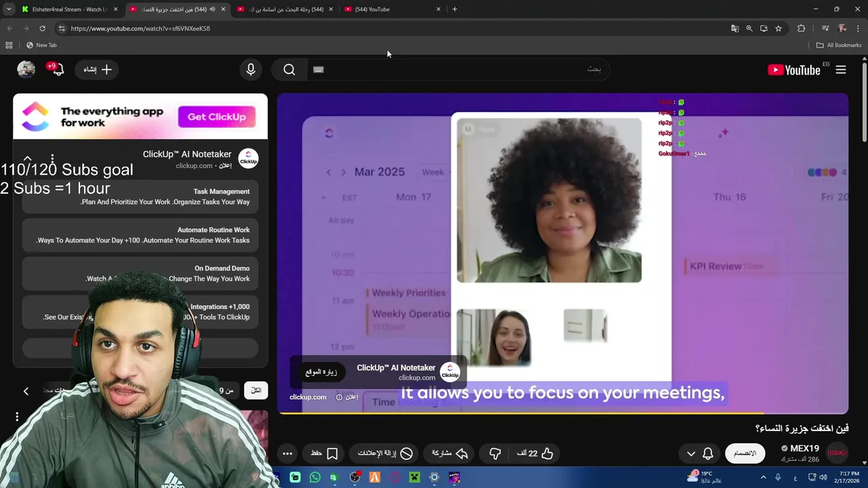Click Visit site (زيارة الموقع) on video ad
Screen dimensions: 868x488
321,372
